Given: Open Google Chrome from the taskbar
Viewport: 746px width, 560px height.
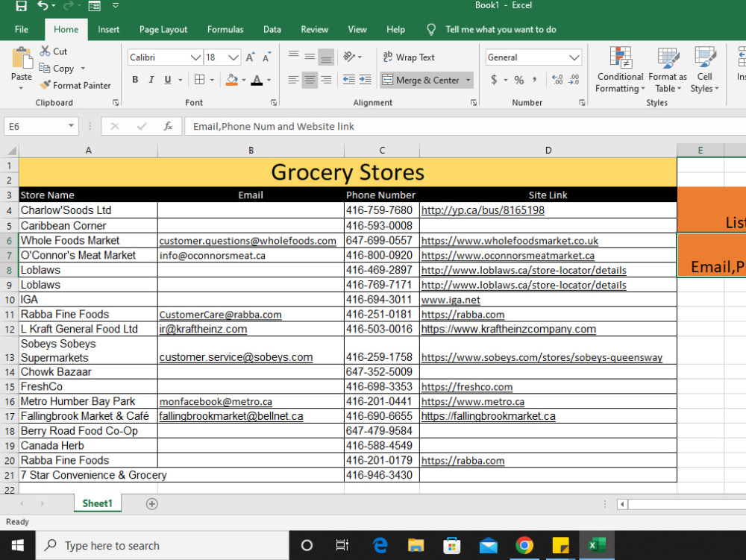Looking at the screenshot, I should pos(524,545).
